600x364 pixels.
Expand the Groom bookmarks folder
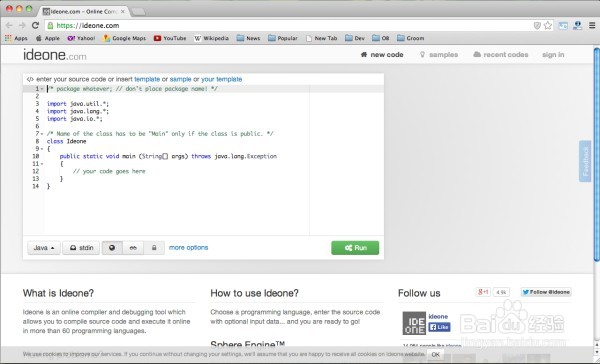(x=411, y=38)
